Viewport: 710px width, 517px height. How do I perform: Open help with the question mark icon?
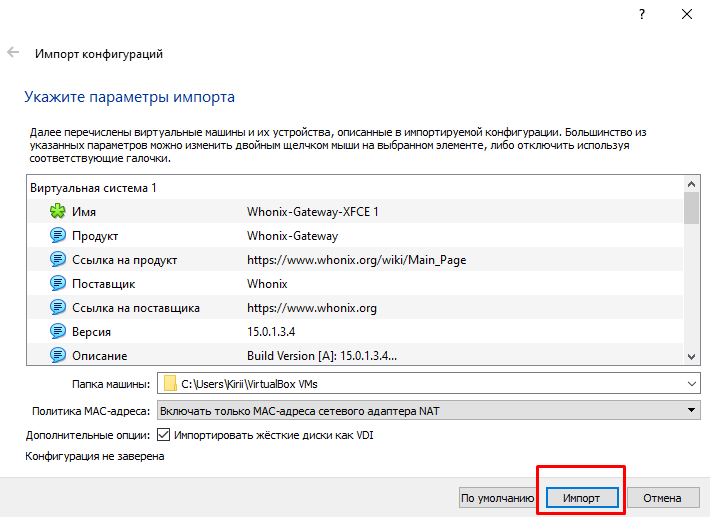pos(642,14)
